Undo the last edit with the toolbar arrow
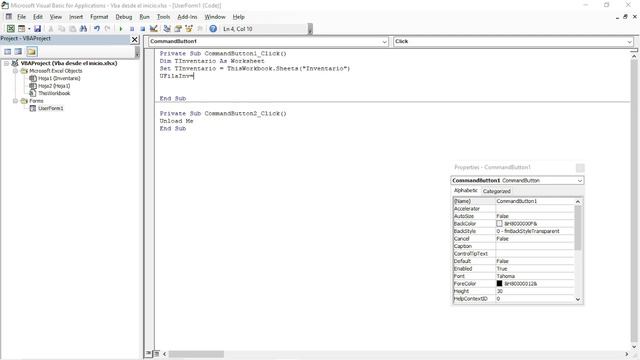This screenshot has height=360, width=640. coord(97,29)
